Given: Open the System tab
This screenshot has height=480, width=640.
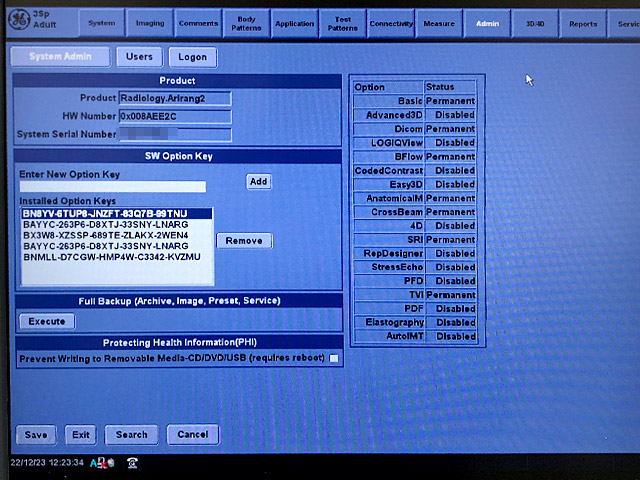Looking at the screenshot, I should point(102,23).
